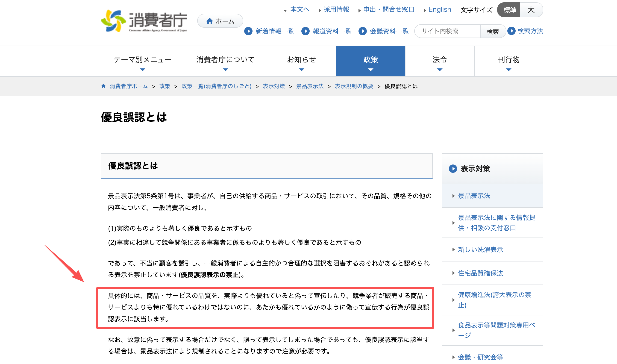This screenshot has width=617, height=364.
Task: Click the play icon beside 検索方法
Action: [x=511, y=31]
